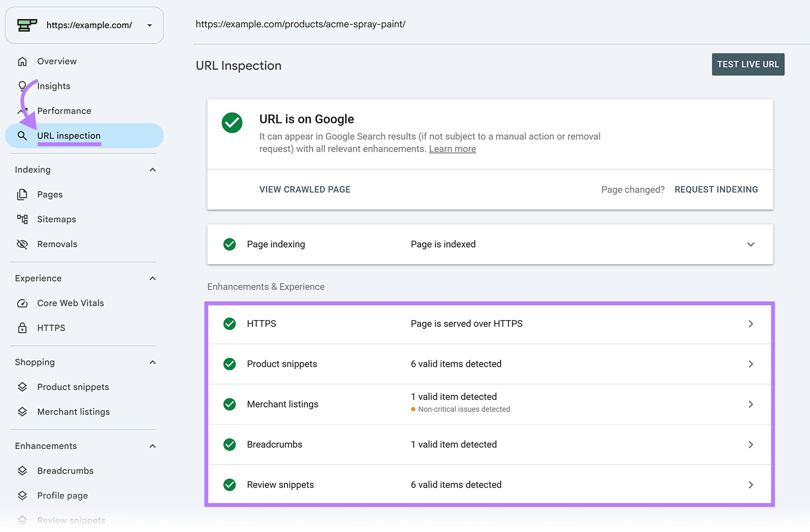Click the Core Web Vitals gauge icon
Image resolution: width=810 pixels, height=532 pixels.
tap(22, 303)
